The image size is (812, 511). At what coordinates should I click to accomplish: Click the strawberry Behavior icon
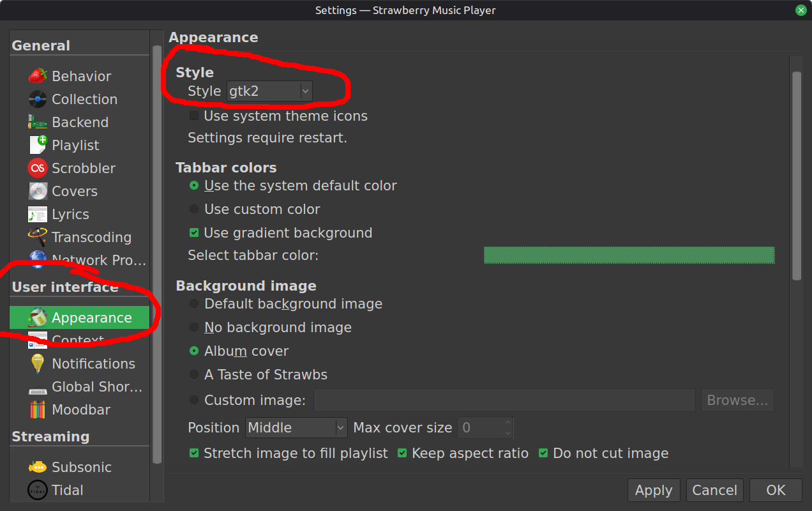[x=38, y=76]
